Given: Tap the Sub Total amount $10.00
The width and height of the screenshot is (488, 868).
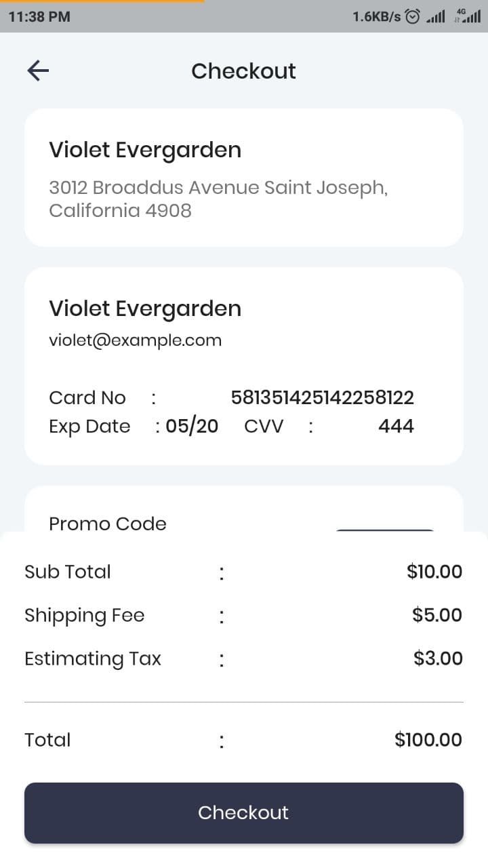Looking at the screenshot, I should click(434, 572).
